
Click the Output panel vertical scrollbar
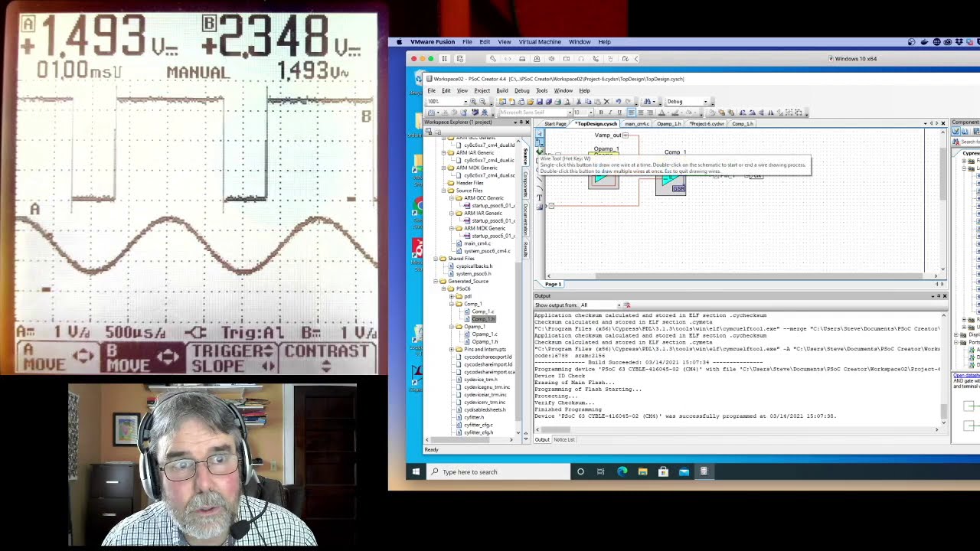pos(943,367)
